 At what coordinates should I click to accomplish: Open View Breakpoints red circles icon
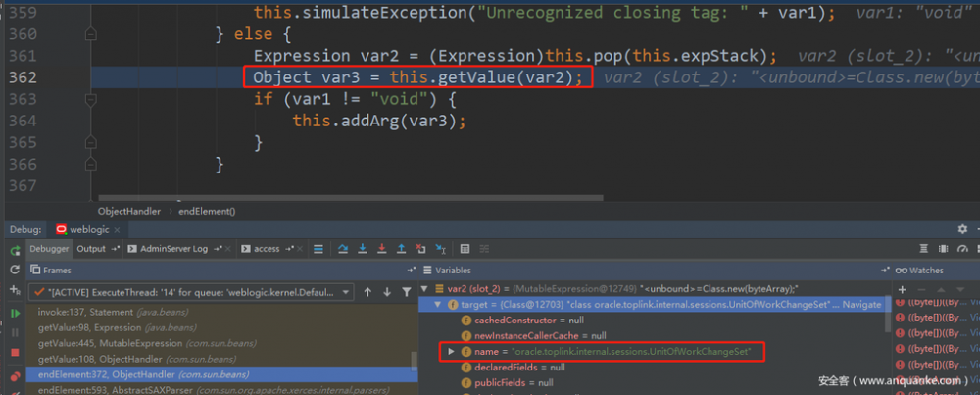[x=15, y=377]
